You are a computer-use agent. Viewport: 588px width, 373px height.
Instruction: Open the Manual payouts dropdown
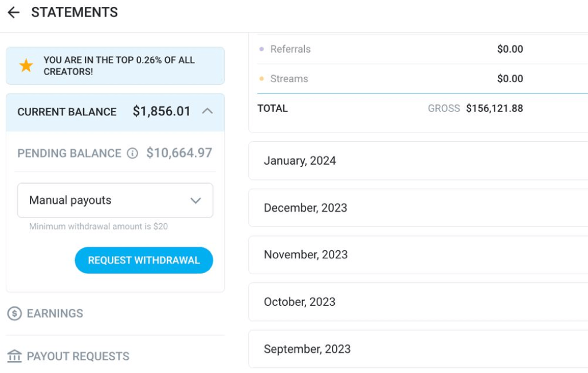click(x=115, y=200)
